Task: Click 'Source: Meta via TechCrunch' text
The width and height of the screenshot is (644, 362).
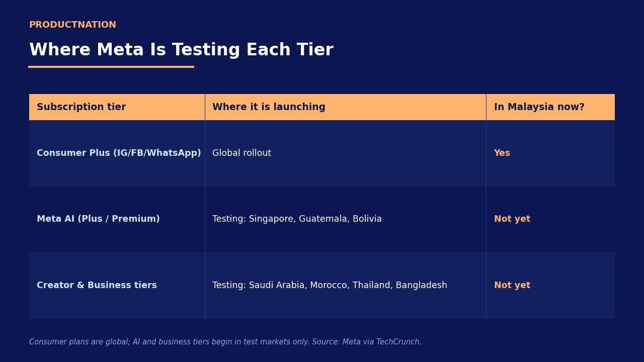Action: click(x=366, y=342)
